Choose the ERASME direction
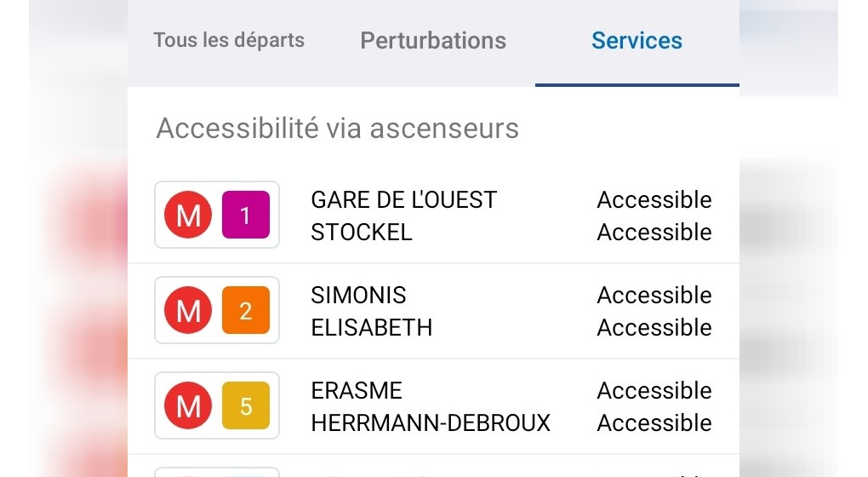 pyautogui.click(x=357, y=391)
